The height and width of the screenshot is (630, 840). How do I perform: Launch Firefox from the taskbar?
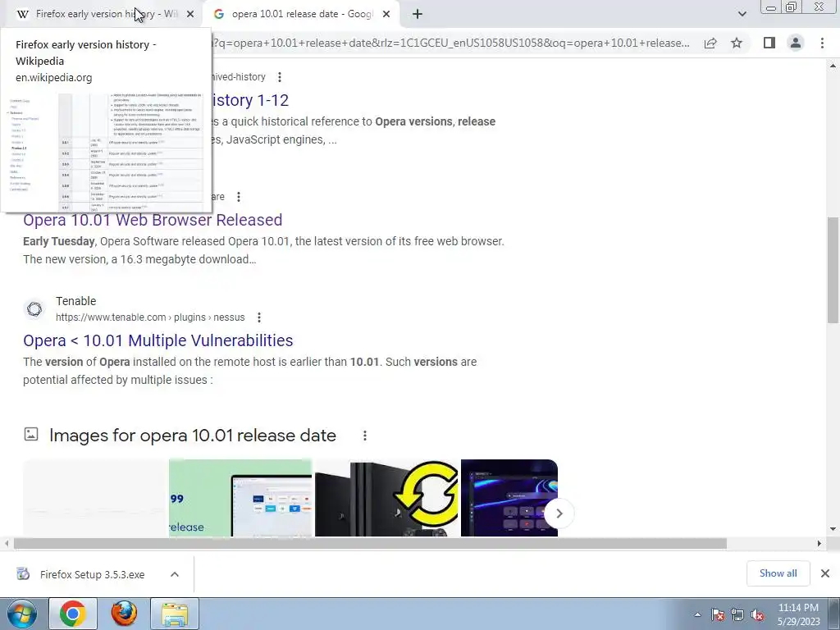(x=125, y=614)
